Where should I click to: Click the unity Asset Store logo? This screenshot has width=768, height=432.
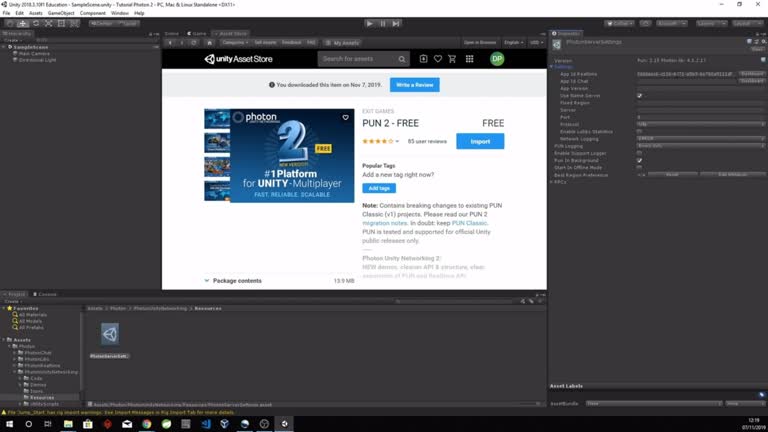(x=239, y=59)
